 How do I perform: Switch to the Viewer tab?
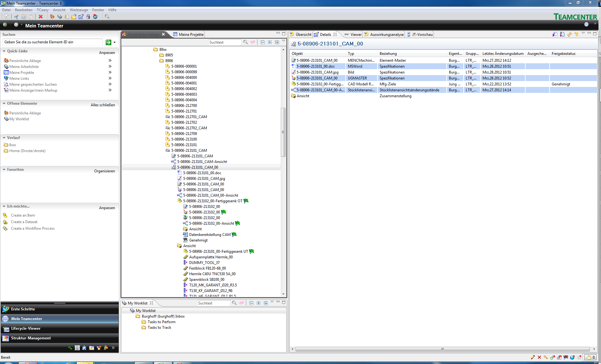[353, 35]
